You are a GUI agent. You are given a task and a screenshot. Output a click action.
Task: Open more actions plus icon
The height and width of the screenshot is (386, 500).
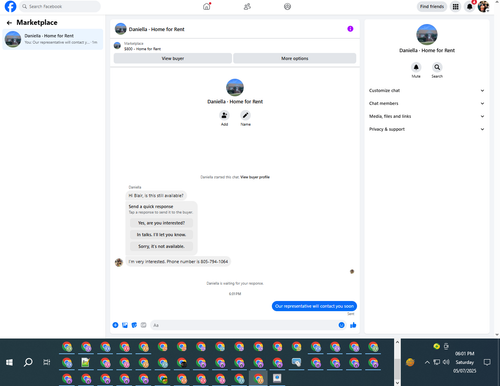pos(115,325)
